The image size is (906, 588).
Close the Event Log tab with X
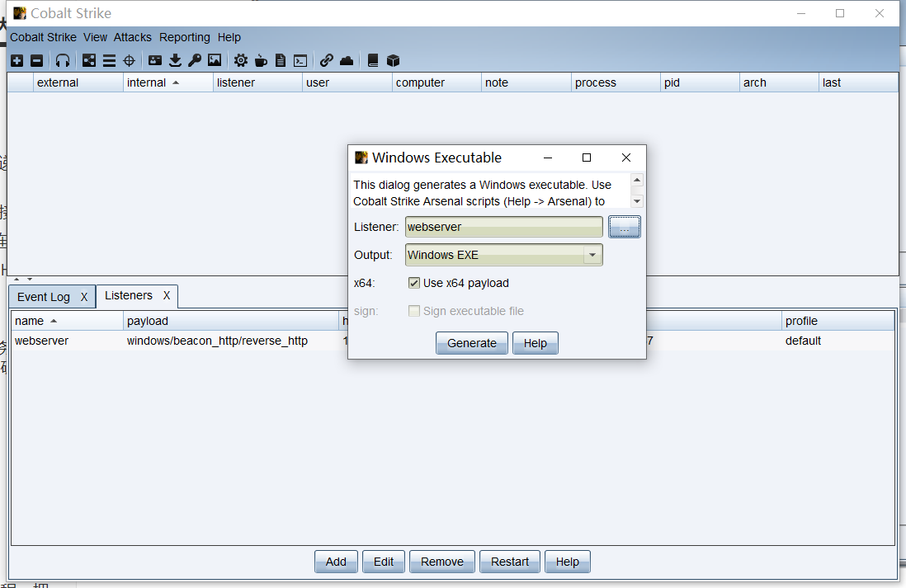coord(84,297)
